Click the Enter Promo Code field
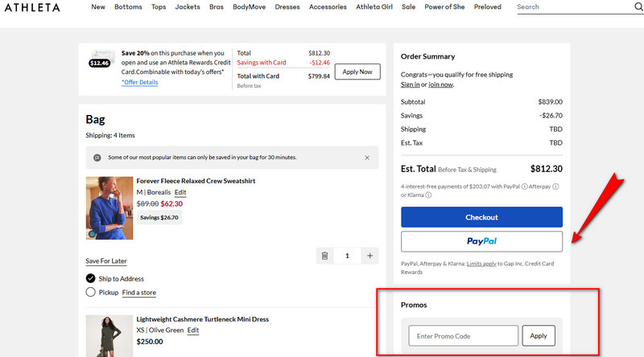Screen dimensions: 644x357 coord(463,336)
